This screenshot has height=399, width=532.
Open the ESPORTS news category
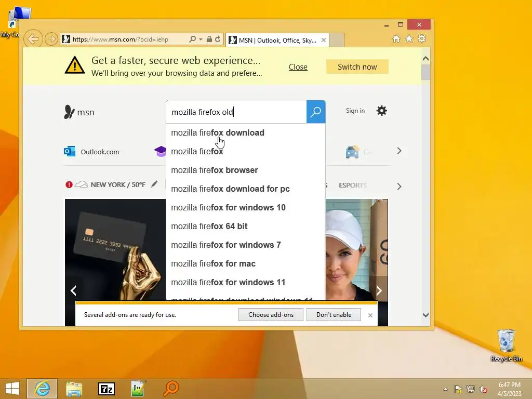click(x=353, y=185)
